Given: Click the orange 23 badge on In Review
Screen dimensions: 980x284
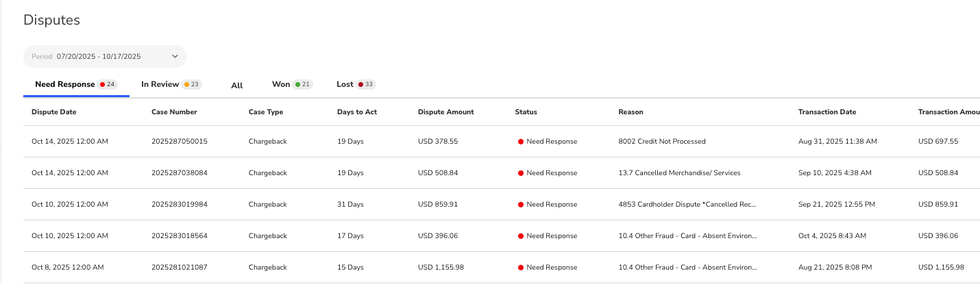Looking at the screenshot, I should 191,84.
